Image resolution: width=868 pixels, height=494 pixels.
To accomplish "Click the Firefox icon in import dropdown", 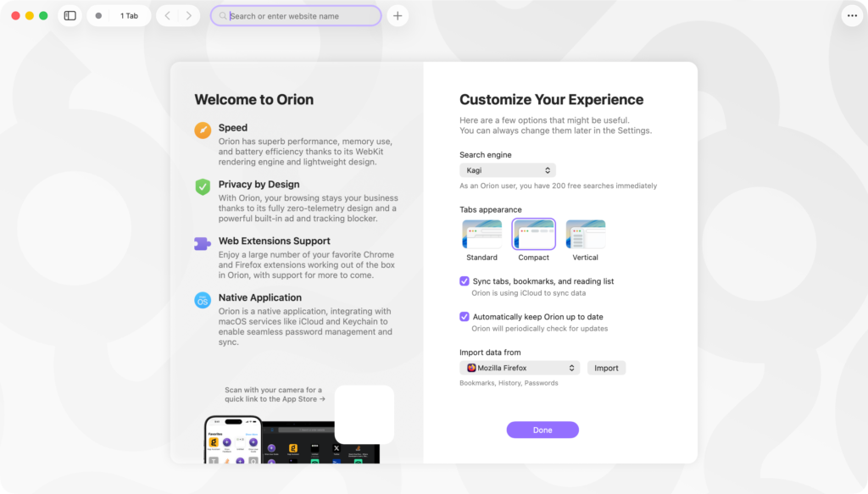I will [x=471, y=368].
